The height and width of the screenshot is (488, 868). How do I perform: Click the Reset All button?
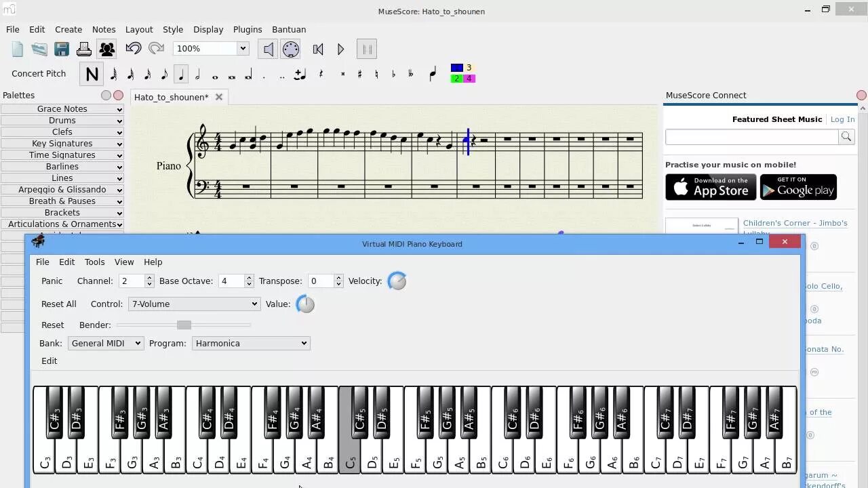click(58, 304)
